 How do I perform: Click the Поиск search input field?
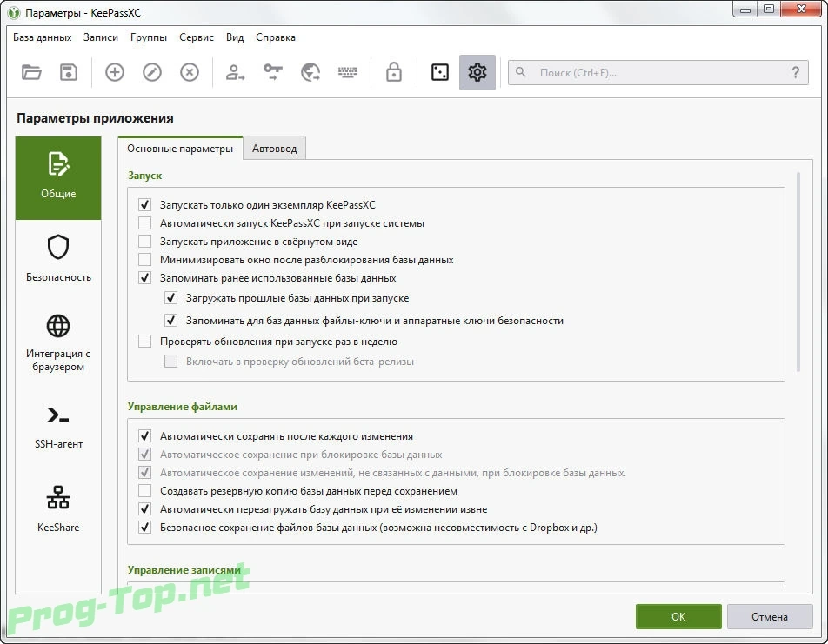(x=658, y=72)
